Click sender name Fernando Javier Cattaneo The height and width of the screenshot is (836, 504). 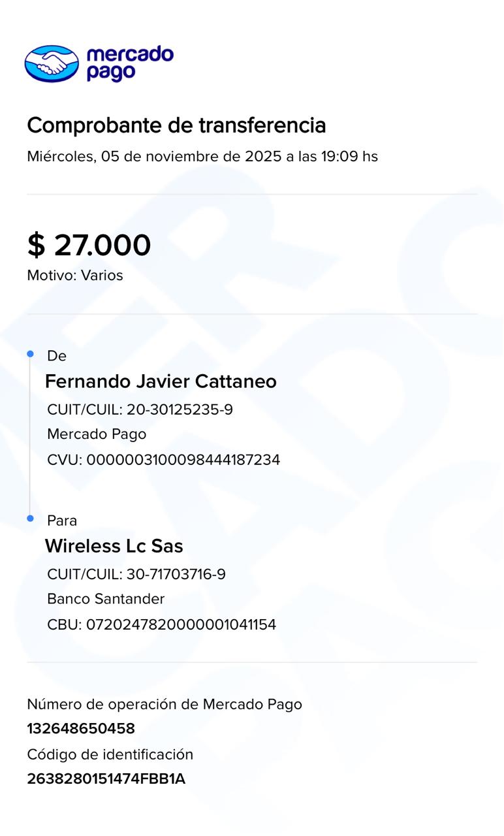pyautogui.click(x=161, y=381)
